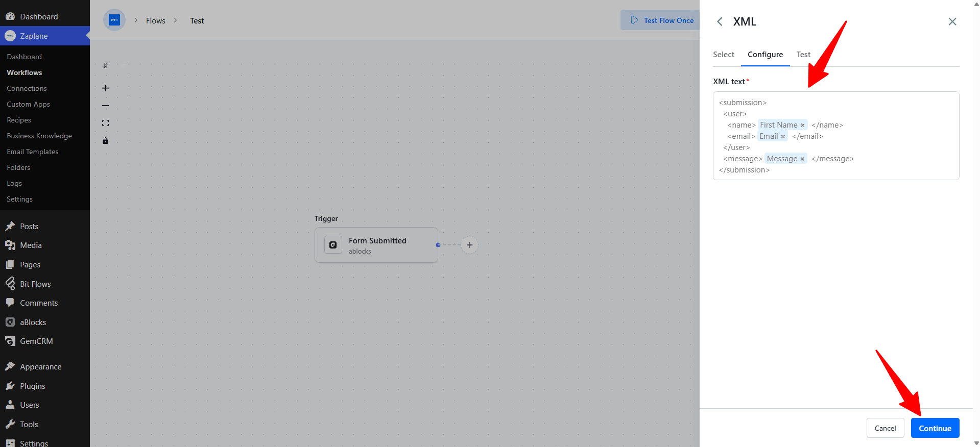Open Email Templates menu item

pyautogui.click(x=33, y=152)
